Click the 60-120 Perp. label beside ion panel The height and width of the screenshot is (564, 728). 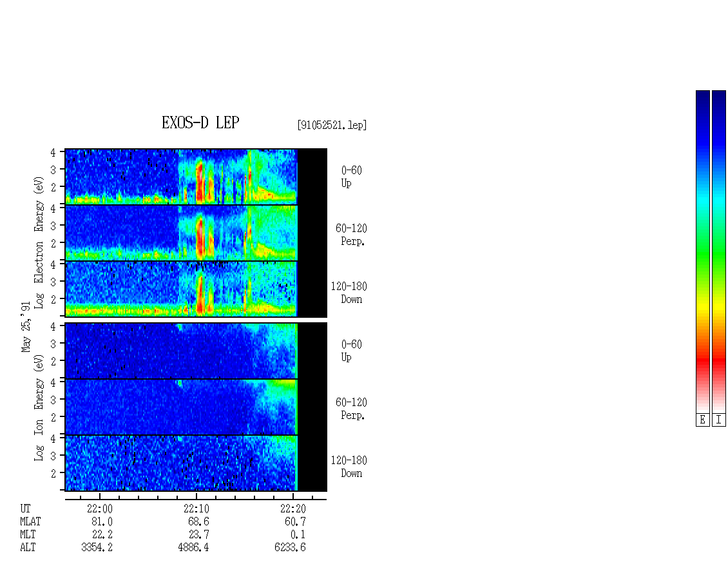click(x=351, y=409)
